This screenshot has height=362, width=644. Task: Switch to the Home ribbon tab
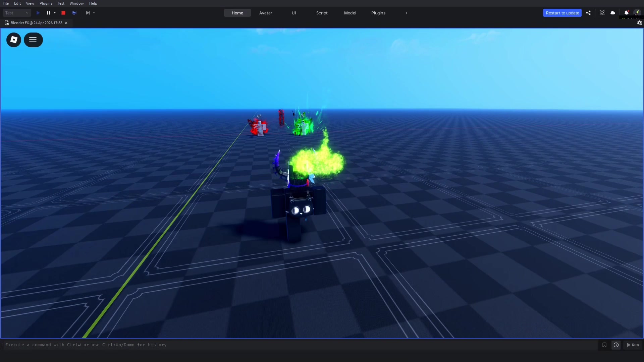pos(237,13)
